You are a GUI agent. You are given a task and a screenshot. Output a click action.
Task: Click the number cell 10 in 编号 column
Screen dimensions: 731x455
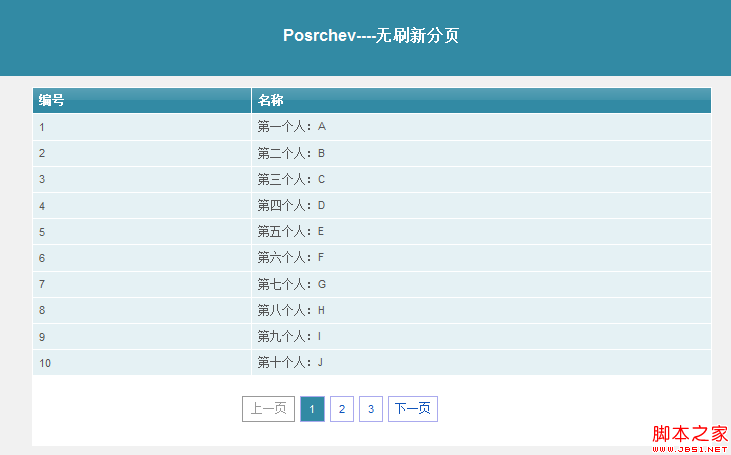(x=45, y=363)
